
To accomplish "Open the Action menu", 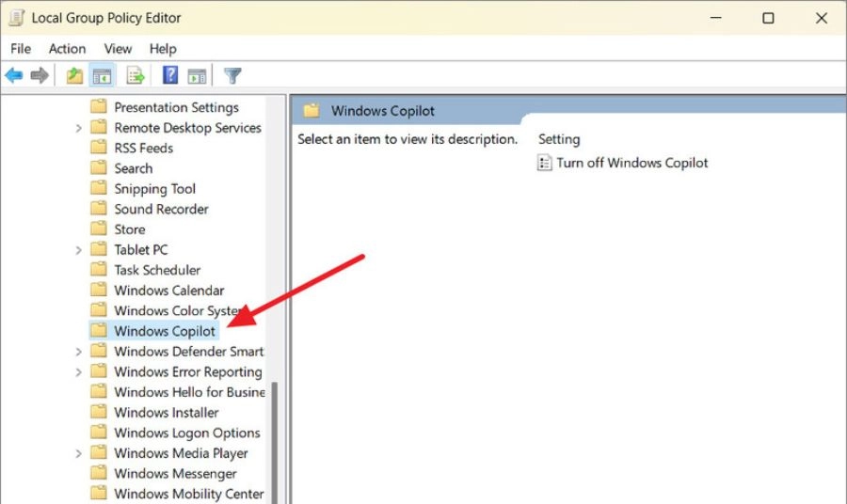I will coord(67,49).
